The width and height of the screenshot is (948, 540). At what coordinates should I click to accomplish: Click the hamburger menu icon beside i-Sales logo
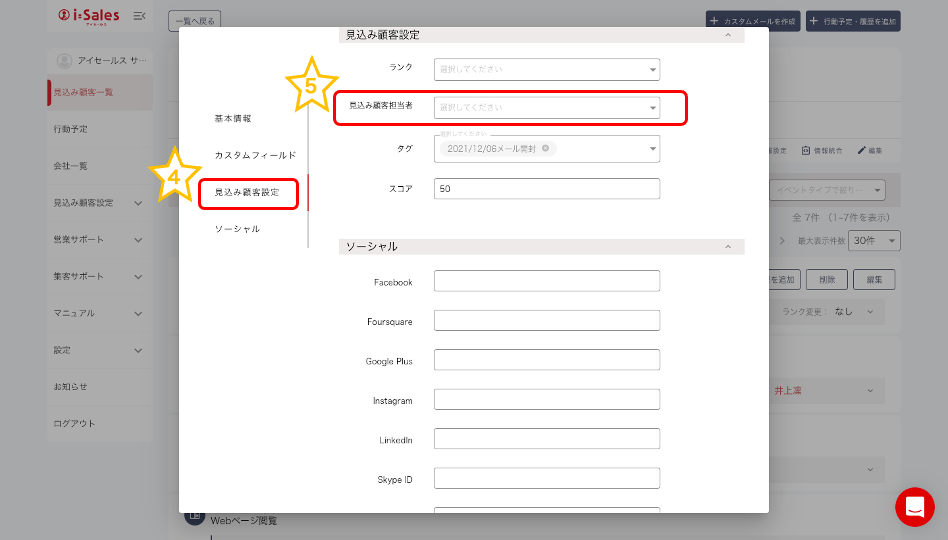pos(139,16)
